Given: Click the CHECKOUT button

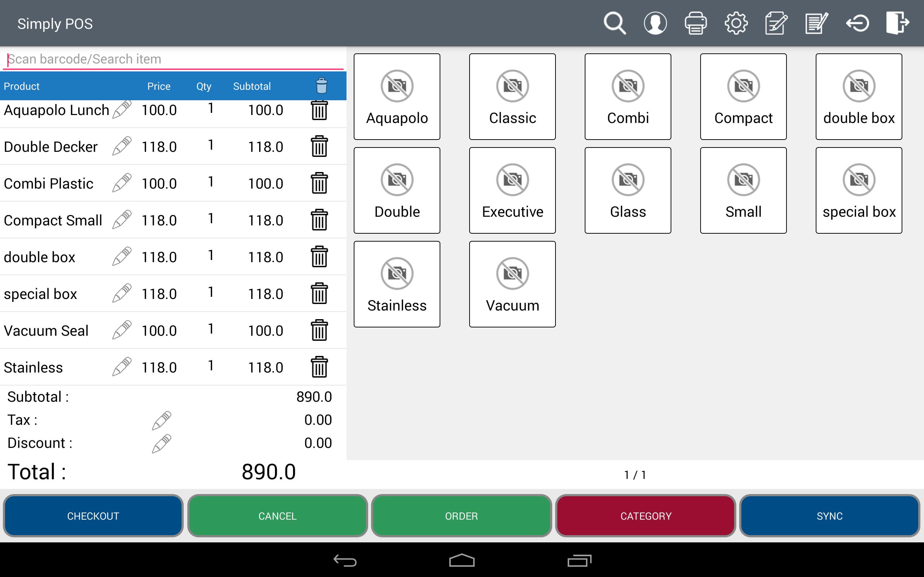Looking at the screenshot, I should [92, 516].
